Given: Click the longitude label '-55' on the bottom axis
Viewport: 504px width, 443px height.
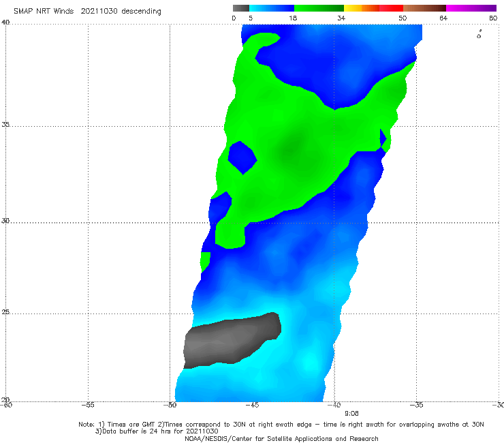Looking at the screenshot, I should coord(88,405).
